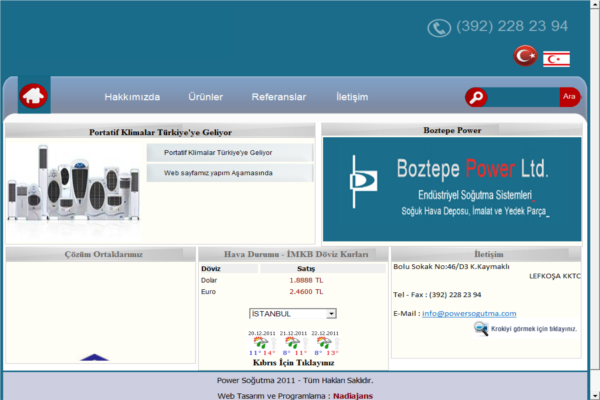This screenshot has height=400, width=600.
Task: Open the Web sayfamız yapım Aşamasında item
Action: click(230, 173)
